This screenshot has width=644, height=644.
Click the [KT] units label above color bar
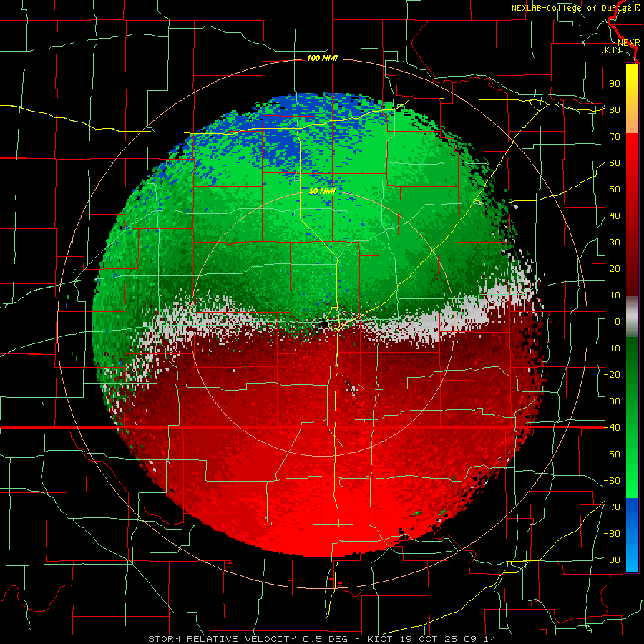click(x=610, y=49)
